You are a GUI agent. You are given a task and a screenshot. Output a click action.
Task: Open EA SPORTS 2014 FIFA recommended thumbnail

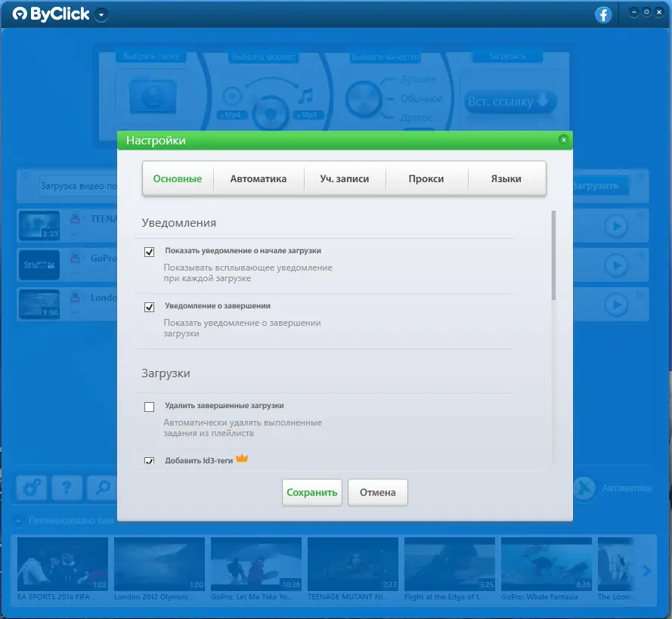coord(63,564)
